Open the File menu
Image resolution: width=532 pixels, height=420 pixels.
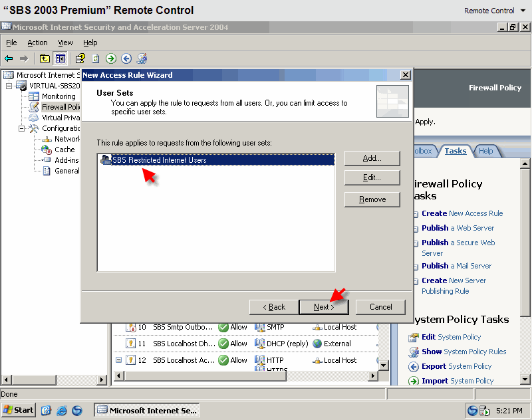point(11,43)
